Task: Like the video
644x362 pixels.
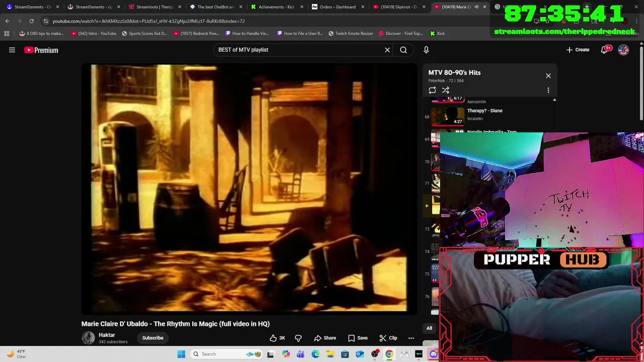Action: tap(277, 338)
